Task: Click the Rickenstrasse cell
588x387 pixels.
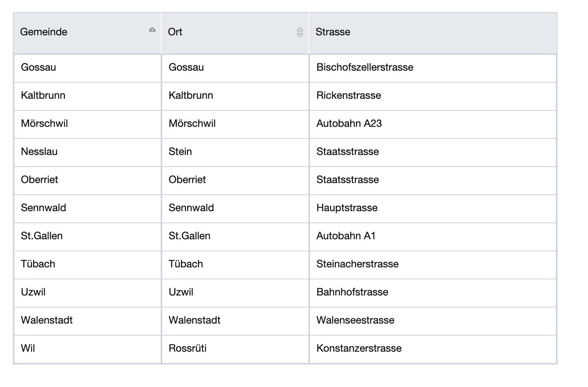Action: tap(349, 96)
